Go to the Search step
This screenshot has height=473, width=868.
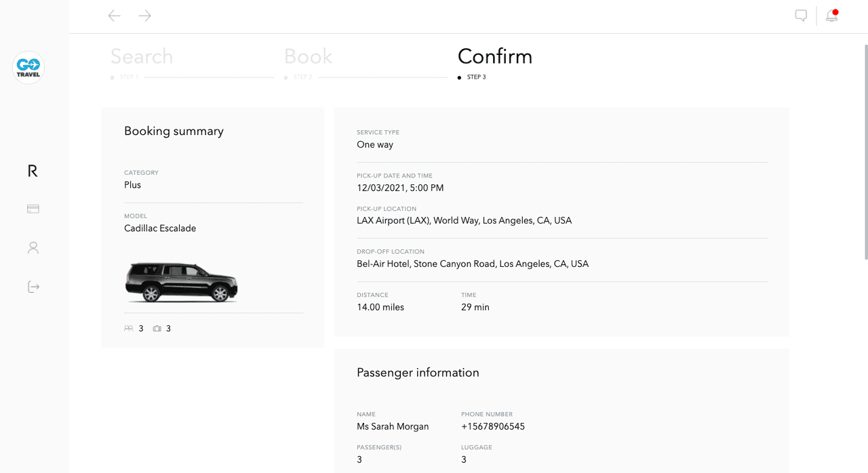coord(142,56)
